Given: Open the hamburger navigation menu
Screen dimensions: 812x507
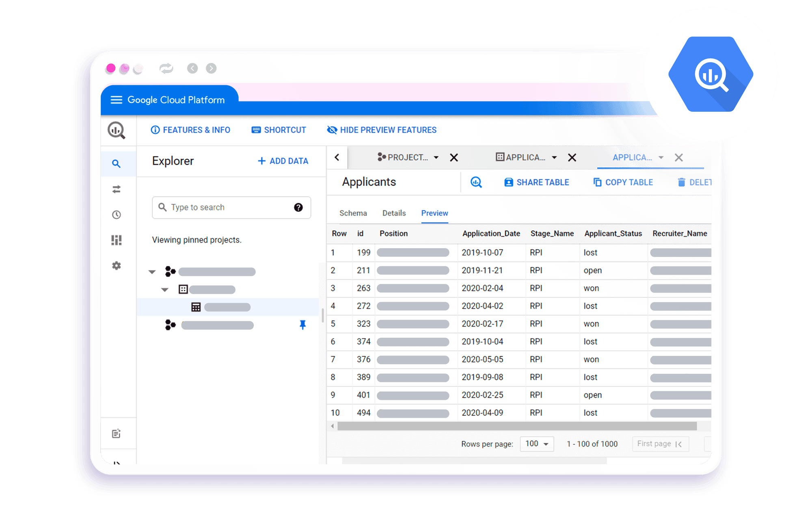Looking at the screenshot, I should click(116, 100).
